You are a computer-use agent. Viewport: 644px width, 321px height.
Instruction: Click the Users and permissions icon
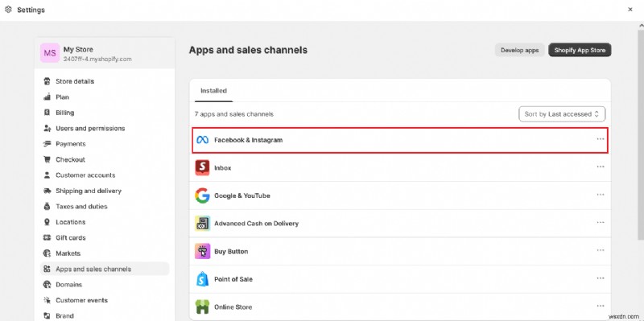47,128
